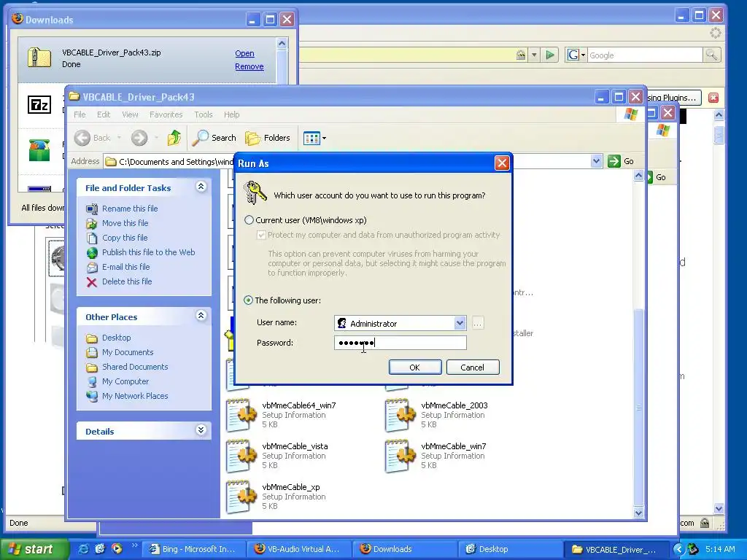
Task: Click the VBCABLE zip file icon in Downloads
Action: (39, 58)
